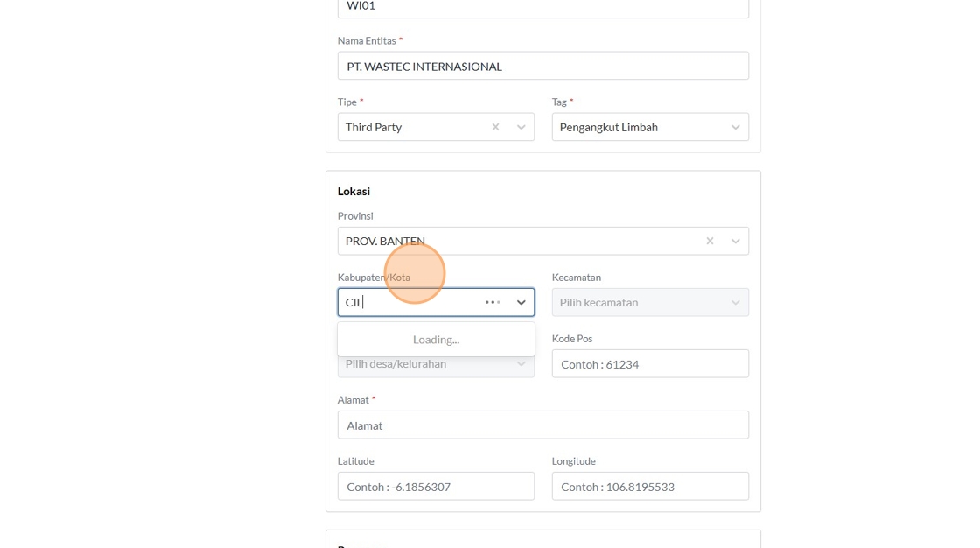
Task: Click the Alamat input field
Action: [542, 425]
